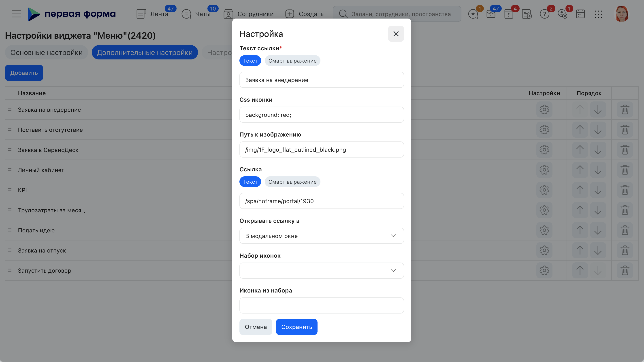Open the starred chat notifications icon
This screenshot has height=362, width=644.
(x=473, y=14)
